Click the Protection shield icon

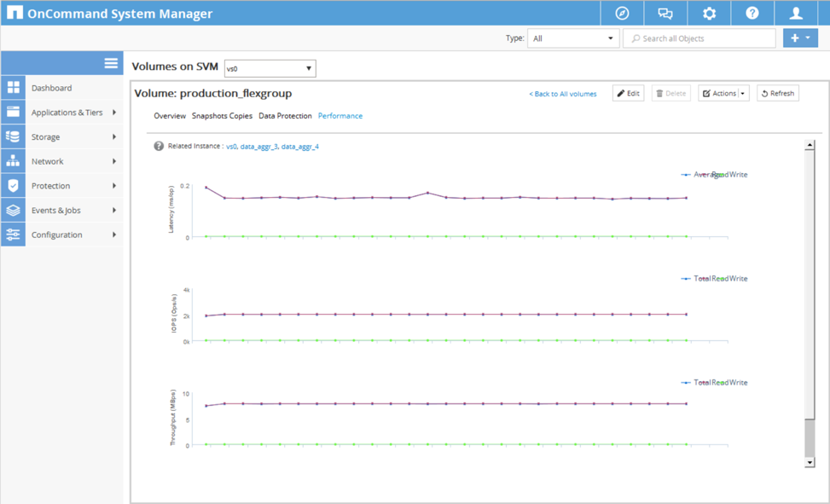pyautogui.click(x=14, y=185)
